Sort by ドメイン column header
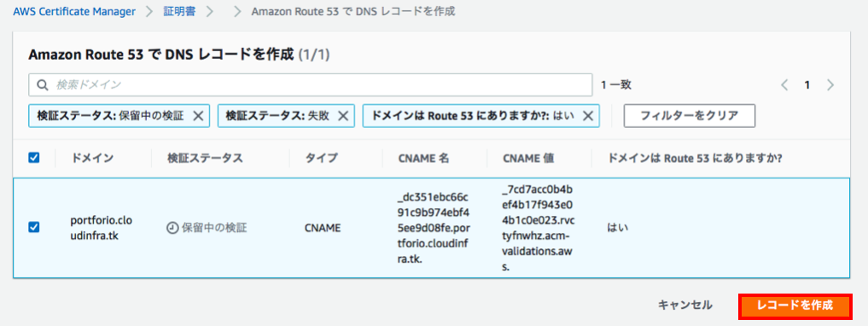 pyautogui.click(x=92, y=158)
